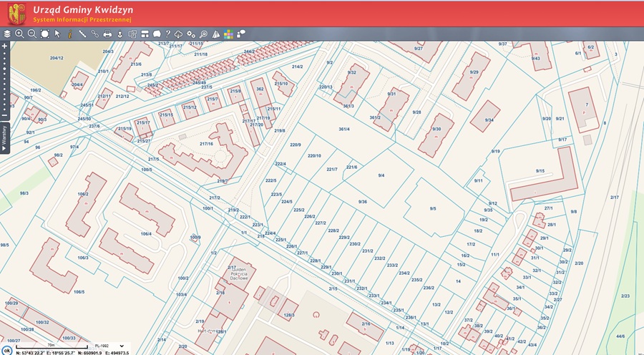Open the colored grid palette icon
Screen dimensions: 644x355
pyautogui.click(x=228, y=34)
